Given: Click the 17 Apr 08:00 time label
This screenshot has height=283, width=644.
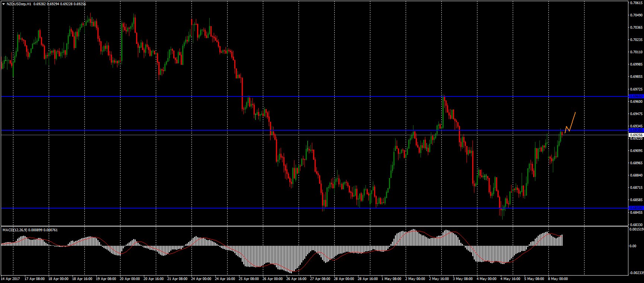Looking at the screenshot, I should [35, 279].
